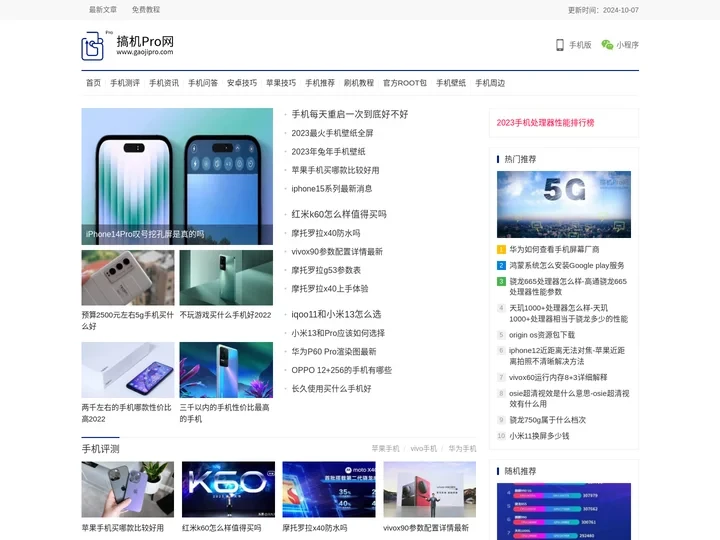
Task: Open 长久使用买什么手机好 link
Action: click(x=332, y=389)
